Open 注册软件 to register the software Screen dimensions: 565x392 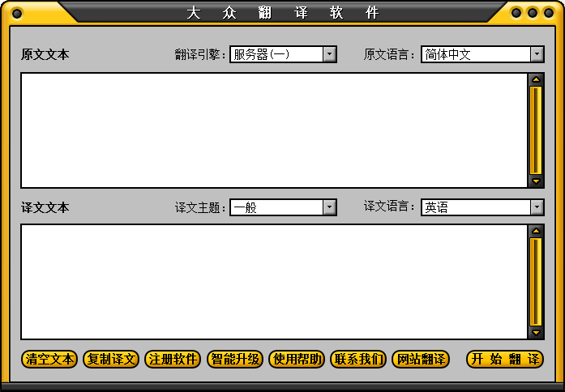(173, 360)
